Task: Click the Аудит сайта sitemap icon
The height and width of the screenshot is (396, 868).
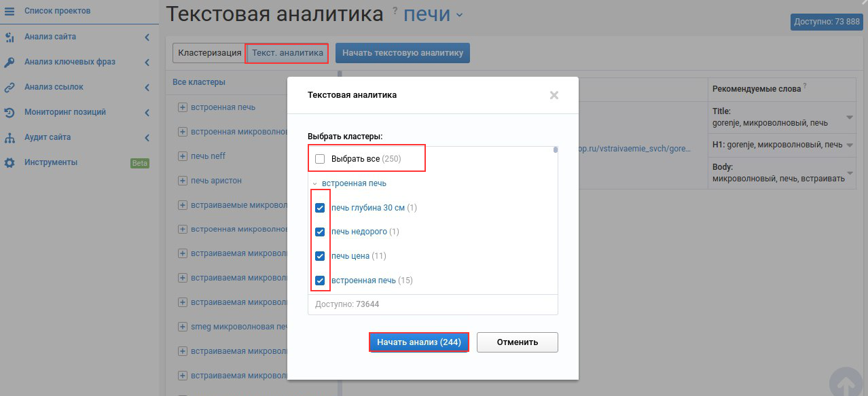Action: (10, 137)
